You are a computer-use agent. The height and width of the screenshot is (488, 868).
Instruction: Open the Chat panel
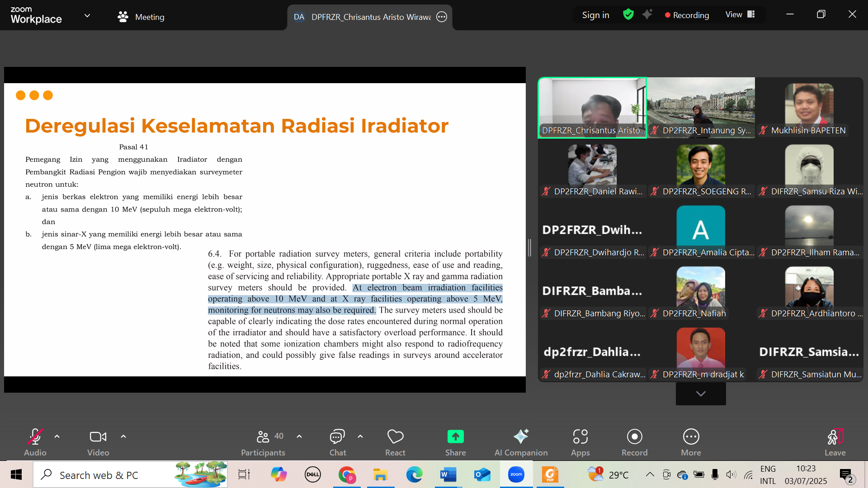click(x=337, y=442)
